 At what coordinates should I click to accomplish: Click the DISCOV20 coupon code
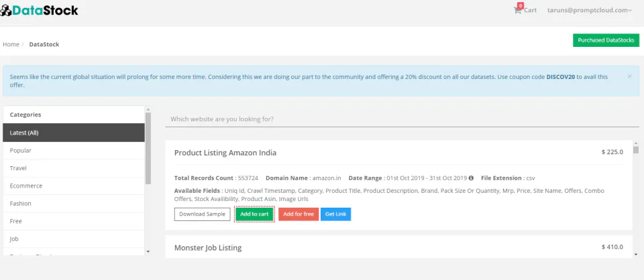561,76
